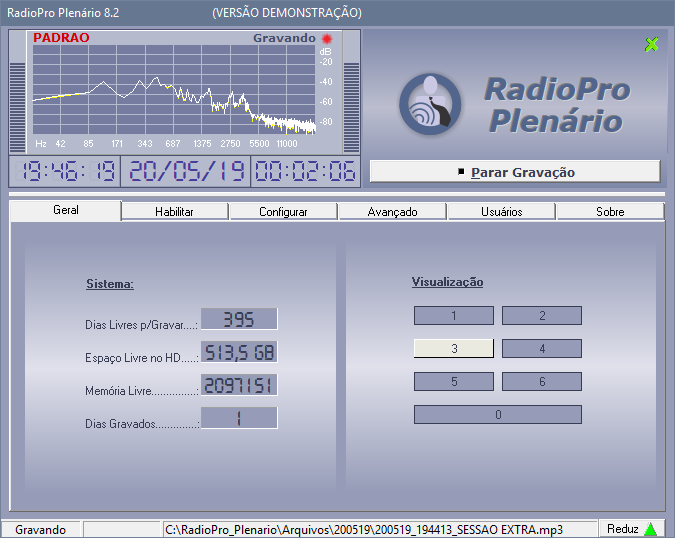Click the date display 20/05/19
This screenshot has width=675, height=538.
(186, 171)
